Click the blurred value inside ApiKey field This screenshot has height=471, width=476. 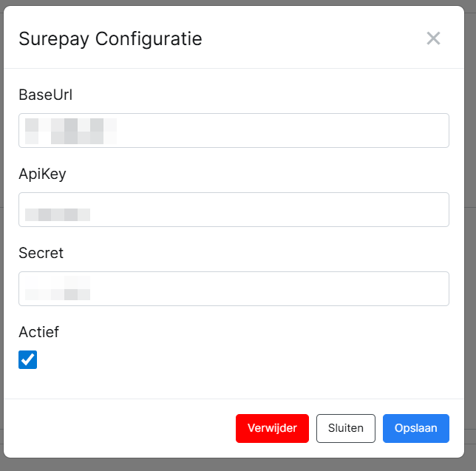coord(58,215)
